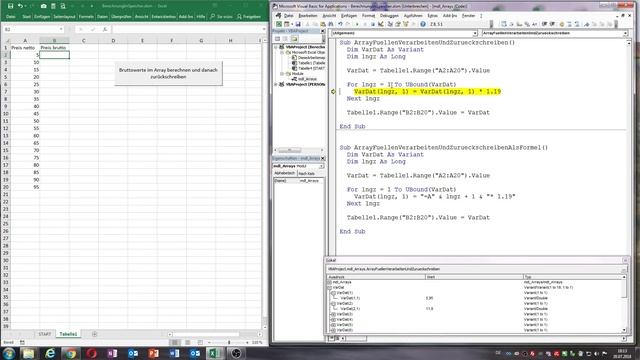Select the Alphabetisch tab in Properties window

(x=284, y=173)
